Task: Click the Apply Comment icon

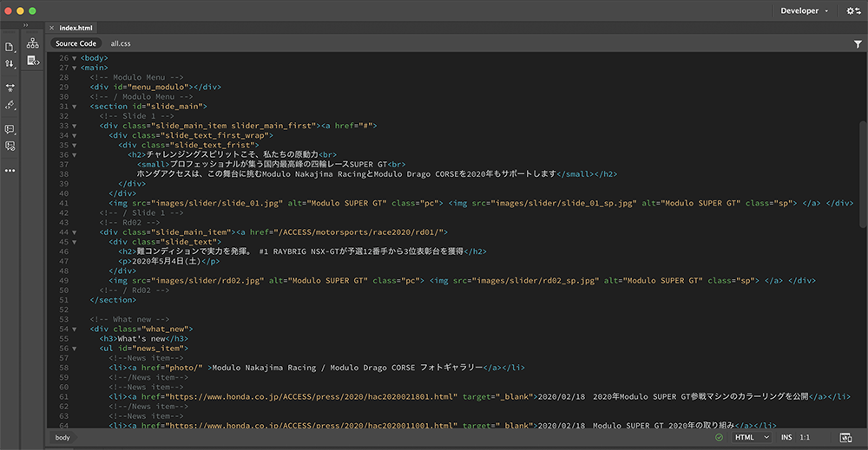Action: click(x=10, y=129)
